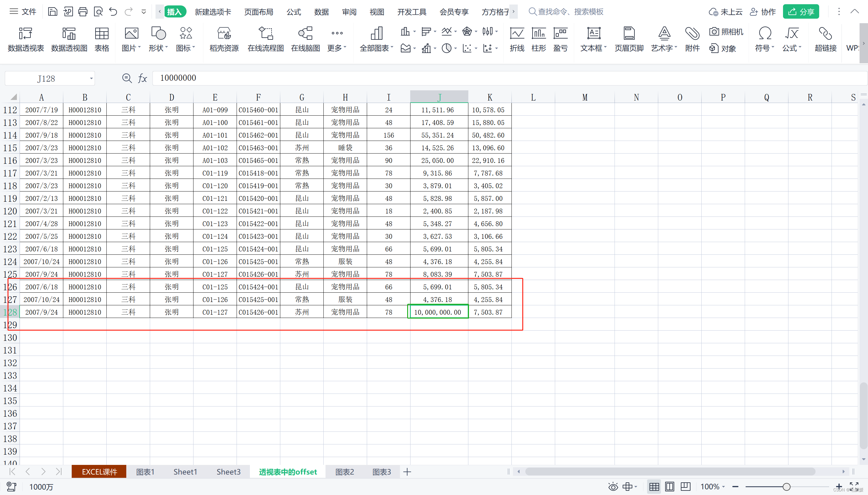Viewport: 868px width, 495px height.
Task: Open the Name Box dropdown arrow
Action: (91, 79)
